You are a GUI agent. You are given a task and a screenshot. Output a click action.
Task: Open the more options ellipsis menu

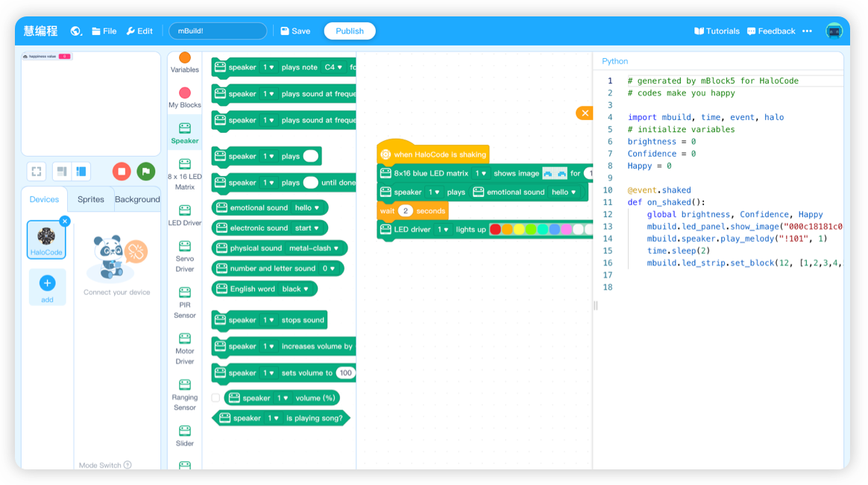tap(807, 31)
